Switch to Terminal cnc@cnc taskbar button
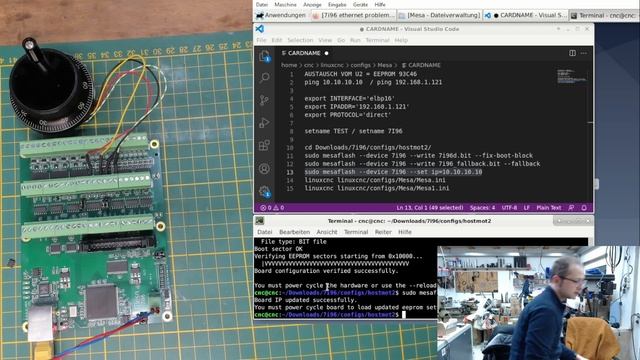Image resolution: width=640 pixels, height=360 pixels. [x=603, y=16]
